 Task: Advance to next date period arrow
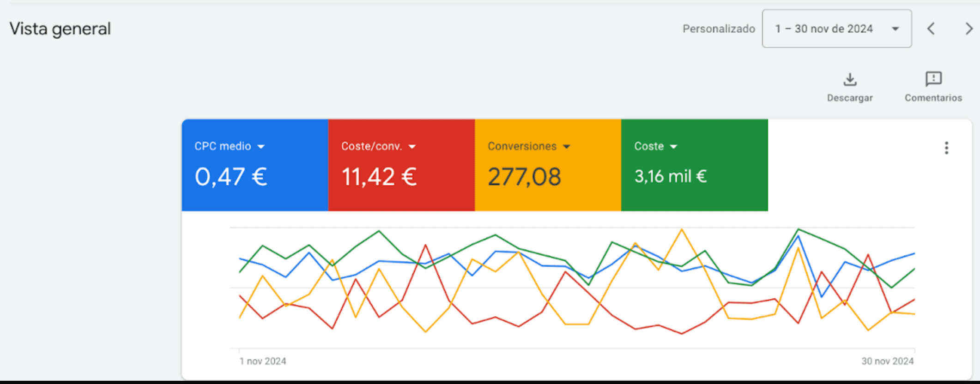pyautogui.click(x=968, y=29)
